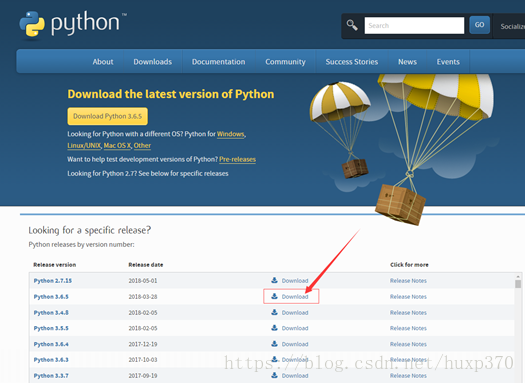This screenshot has width=525, height=383.
Task: Follow the Other OS link
Action: pos(142,146)
